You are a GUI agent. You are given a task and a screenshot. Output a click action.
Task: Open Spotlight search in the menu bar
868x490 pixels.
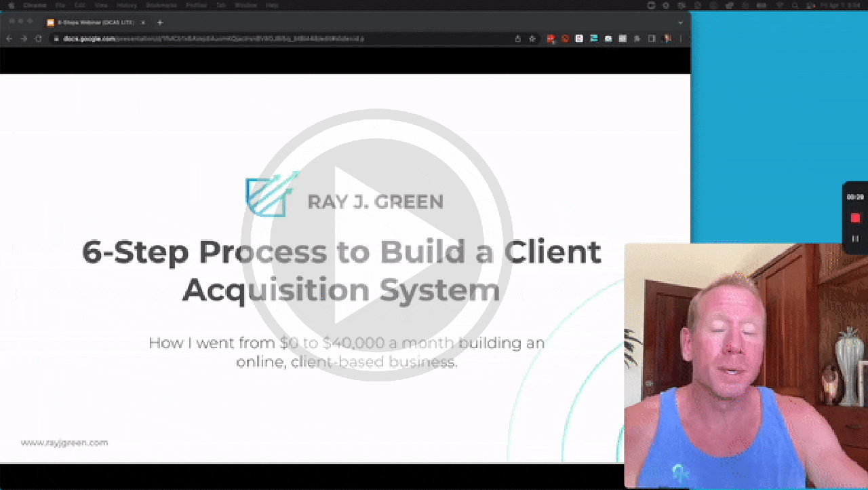[794, 5]
